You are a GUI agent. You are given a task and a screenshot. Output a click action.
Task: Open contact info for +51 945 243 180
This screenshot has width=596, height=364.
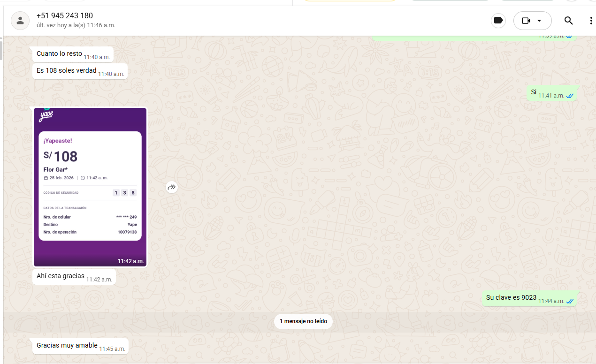[x=65, y=16]
